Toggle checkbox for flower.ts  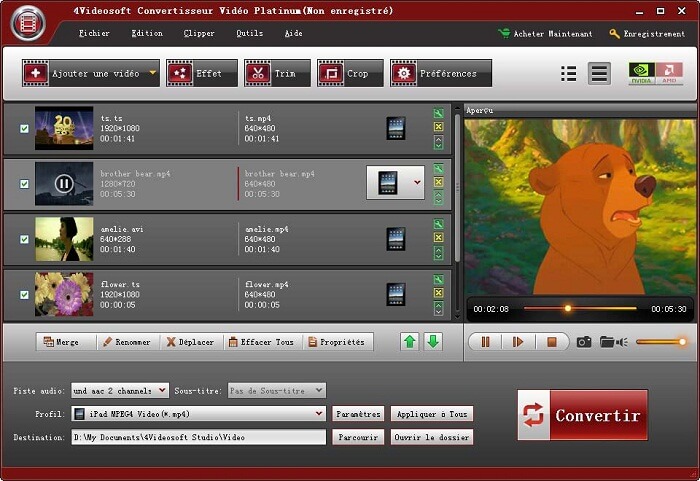click(x=24, y=294)
